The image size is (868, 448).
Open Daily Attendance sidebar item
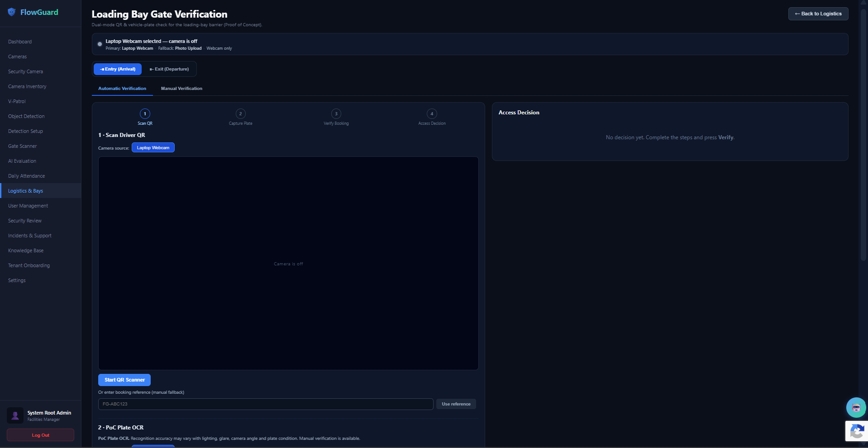point(41,176)
